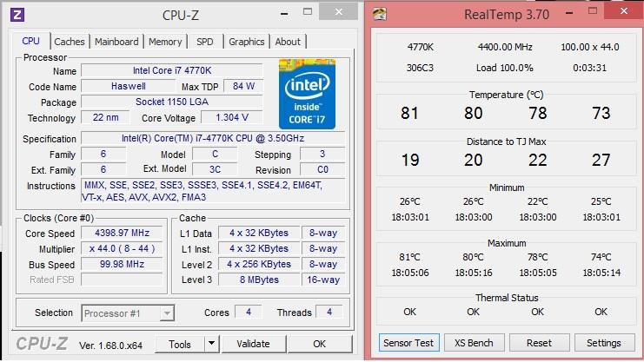Close the CPU-Z window
Screen dimensions: 644x362
[x=338, y=12]
